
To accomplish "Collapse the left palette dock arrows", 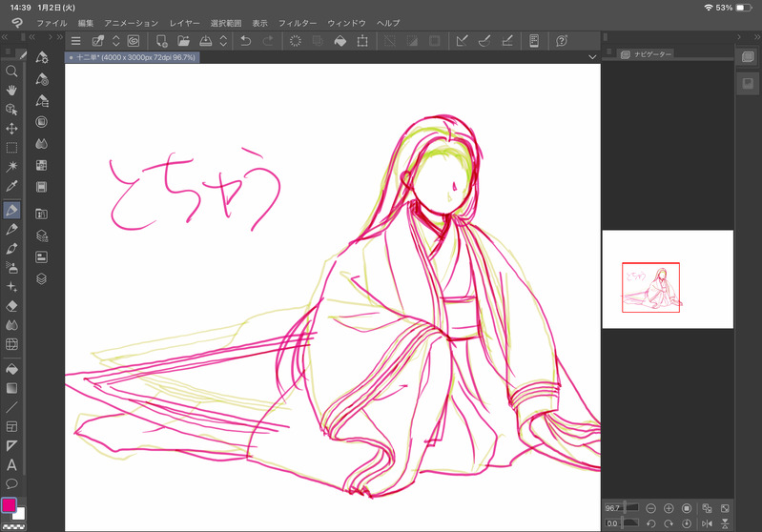I will point(5,37).
